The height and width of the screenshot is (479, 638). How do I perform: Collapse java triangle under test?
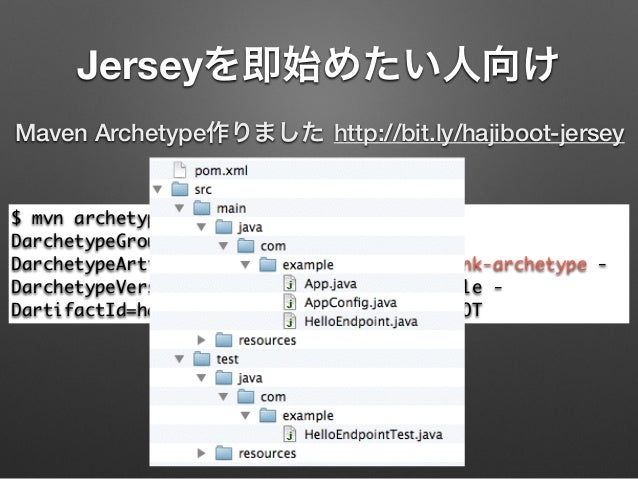(x=202, y=378)
